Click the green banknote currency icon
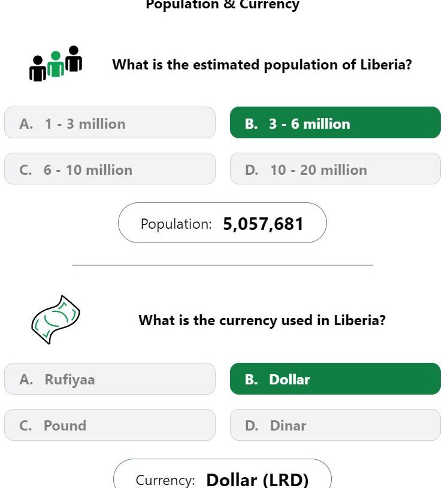 point(56,320)
